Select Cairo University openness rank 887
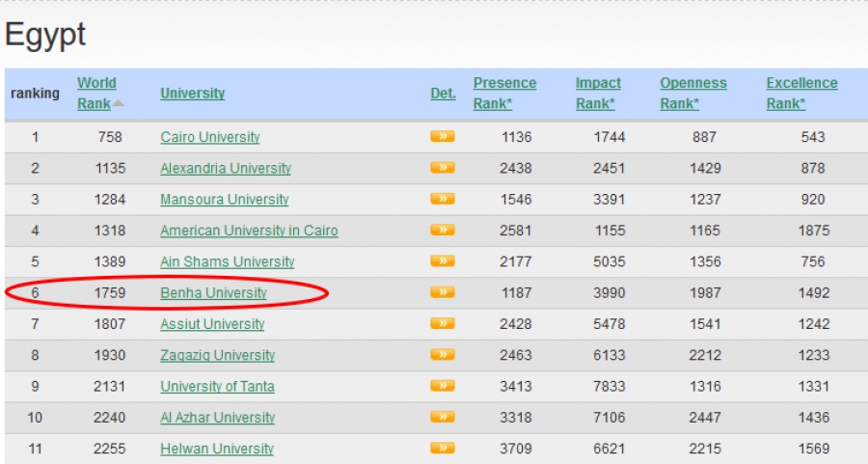 (x=705, y=137)
